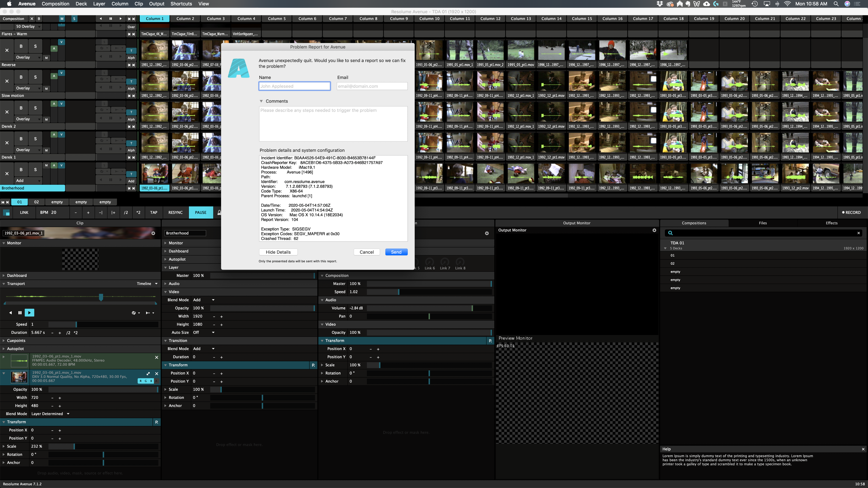Pause the clip transport playback
The width and height of the screenshot is (868, 488).
[x=20, y=313]
